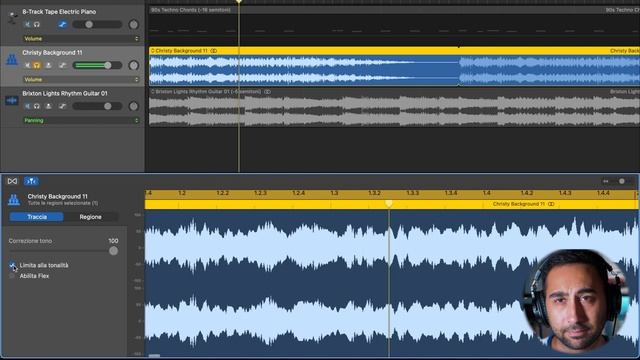Solo the Brixton Lights Rhythm Guitar 01 track
Image resolution: width=640 pixels, height=360 pixels.
(37, 106)
